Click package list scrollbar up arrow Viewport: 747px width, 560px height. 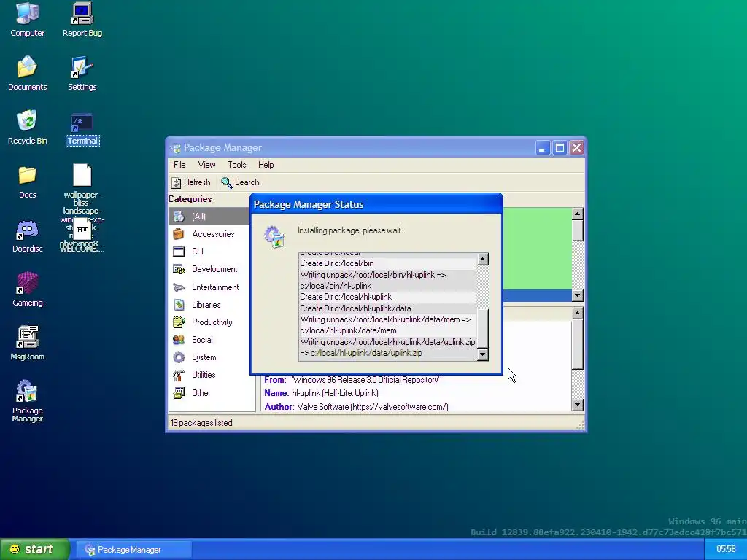(x=578, y=214)
